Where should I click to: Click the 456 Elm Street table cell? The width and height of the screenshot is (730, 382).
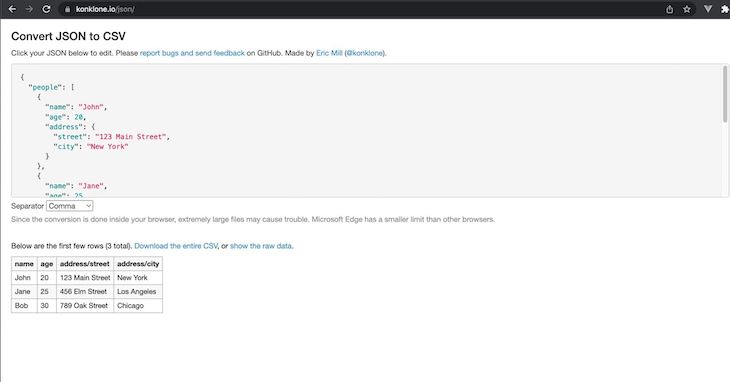pos(85,292)
